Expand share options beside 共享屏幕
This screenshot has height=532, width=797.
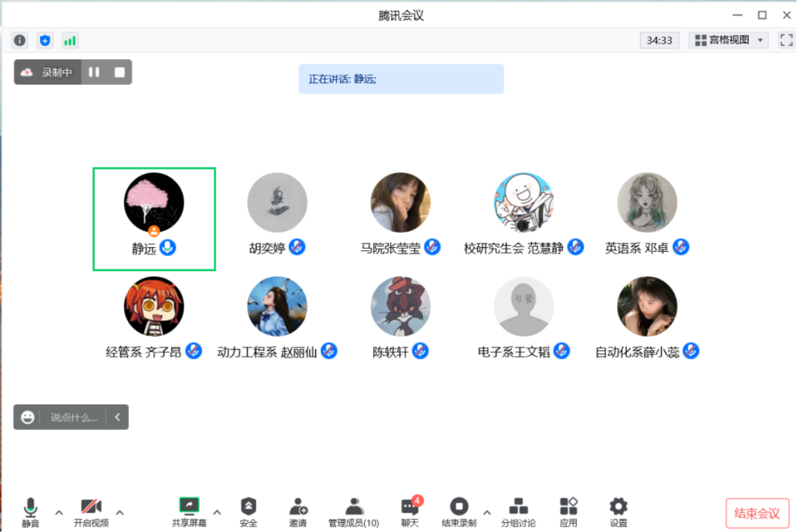(x=217, y=513)
